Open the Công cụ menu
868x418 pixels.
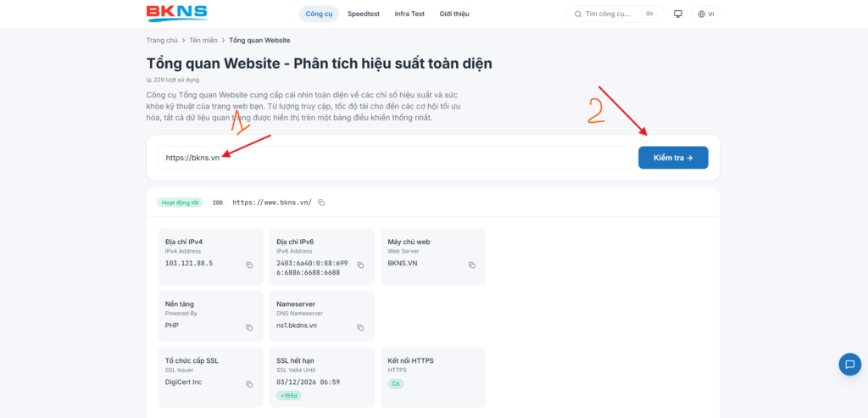tap(319, 14)
